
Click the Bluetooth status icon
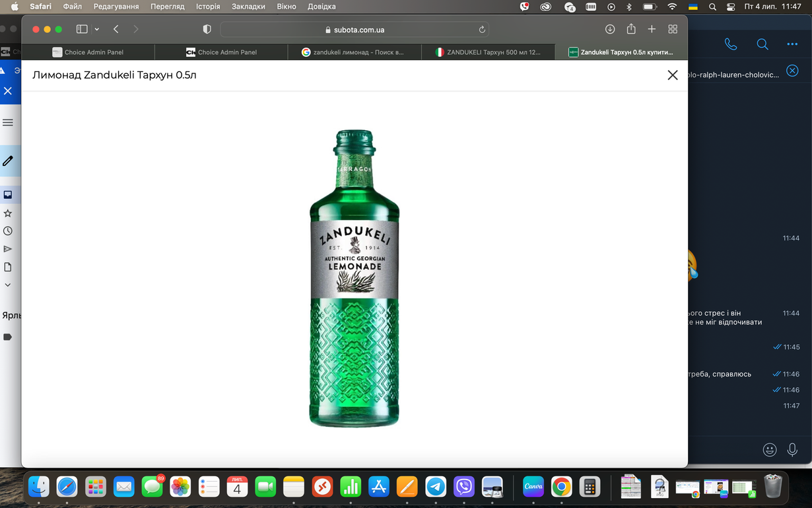click(x=629, y=7)
